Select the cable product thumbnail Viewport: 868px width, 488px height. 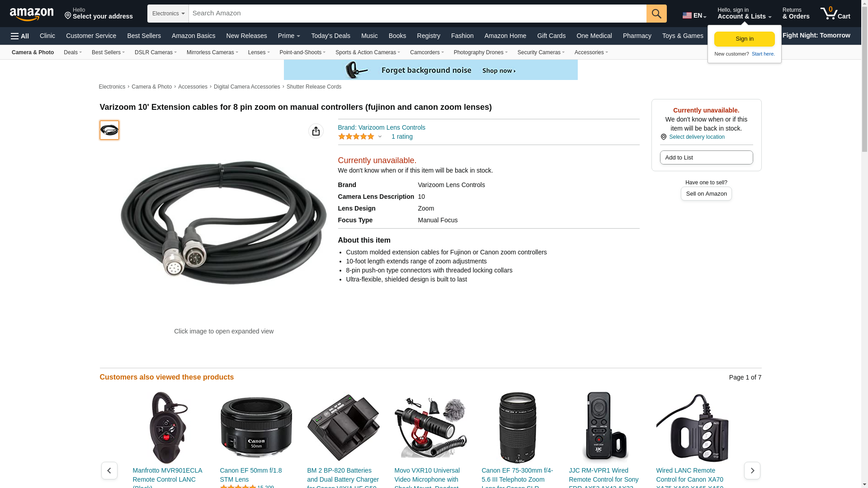click(109, 130)
